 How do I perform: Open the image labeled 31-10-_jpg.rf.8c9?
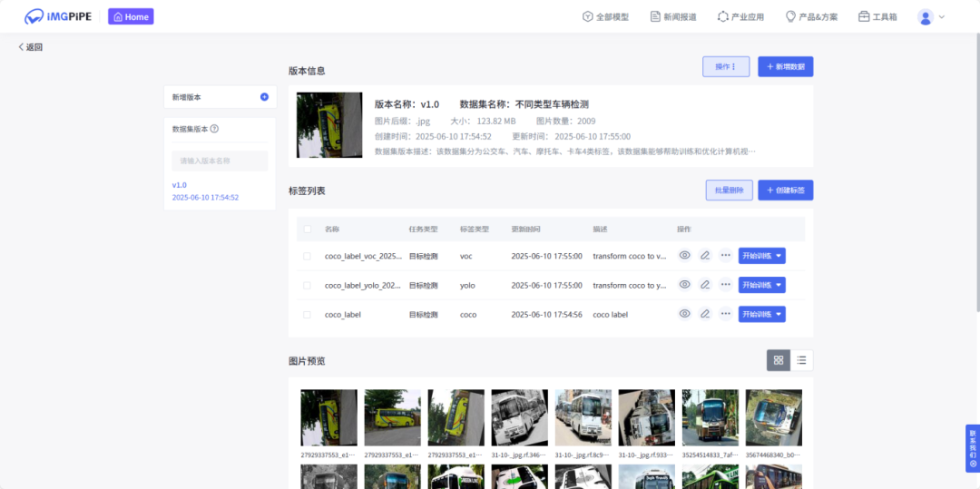click(583, 417)
